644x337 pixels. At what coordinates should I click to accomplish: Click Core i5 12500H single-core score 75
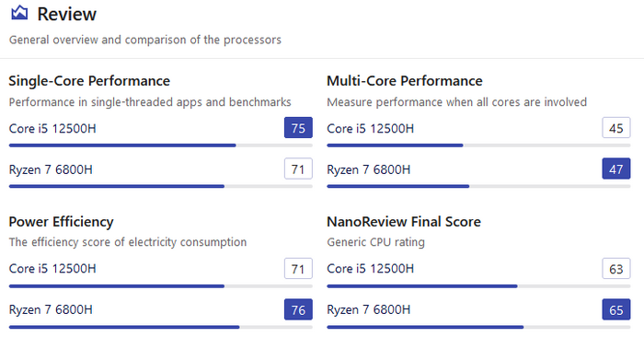[x=298, y=128]
